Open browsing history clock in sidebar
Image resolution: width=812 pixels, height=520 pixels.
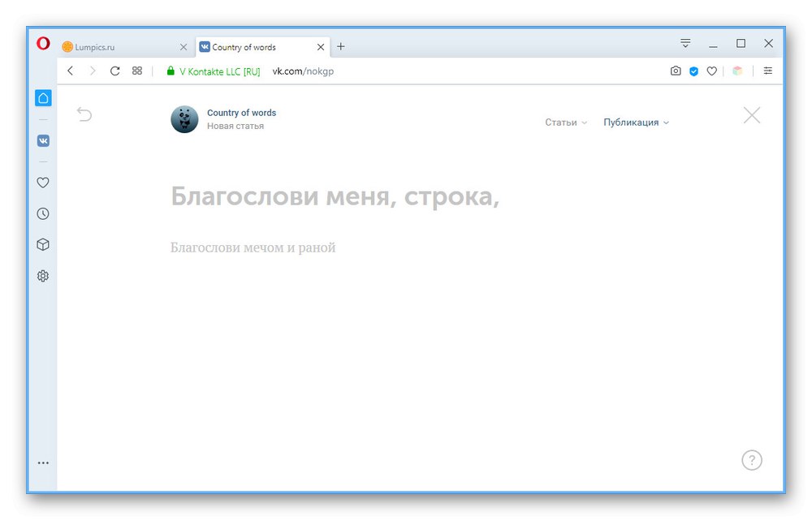coord(43,213)
